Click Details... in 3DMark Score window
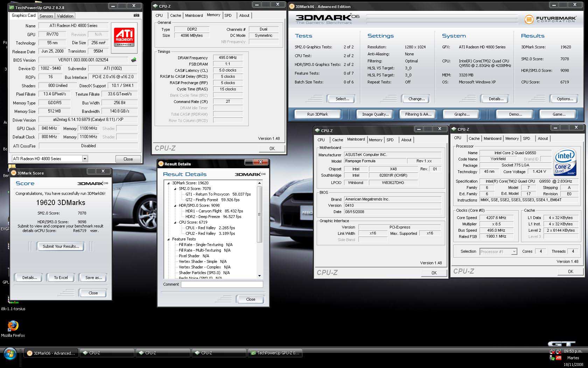Image resolution: width=588 pixels, height=368 pixels. (x=29, y=278)
